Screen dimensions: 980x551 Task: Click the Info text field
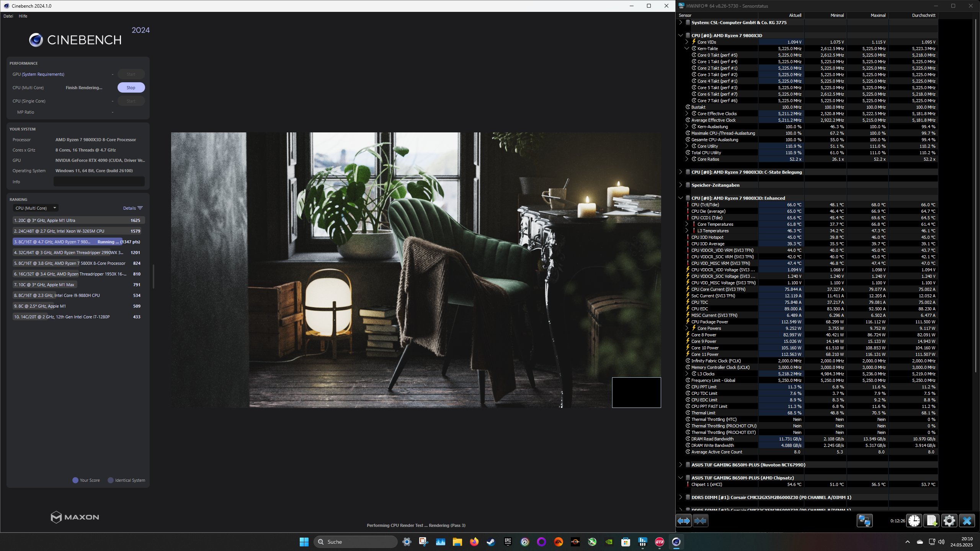pyautogui.click(x=99, y=182)
